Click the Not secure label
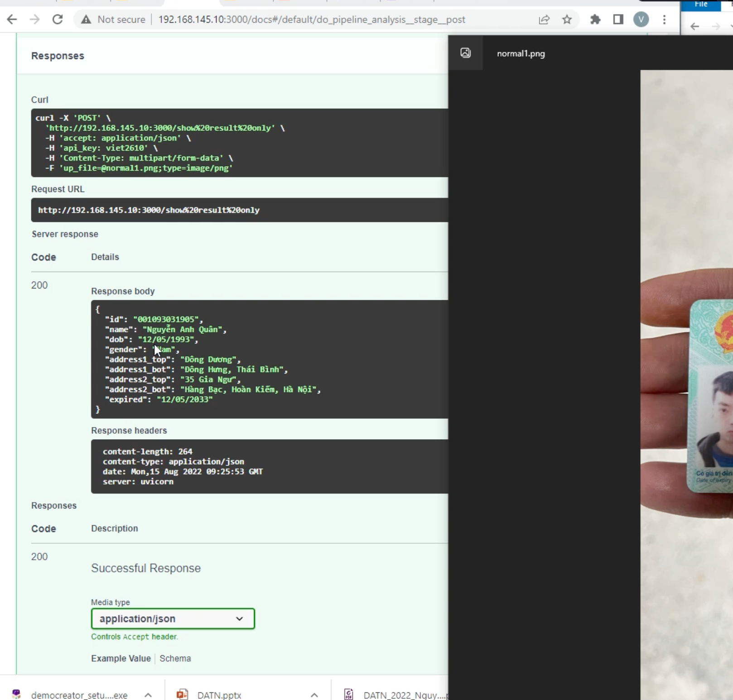This screenshot has height=700, width=733. pyautogui.click(x=121, y=19)
